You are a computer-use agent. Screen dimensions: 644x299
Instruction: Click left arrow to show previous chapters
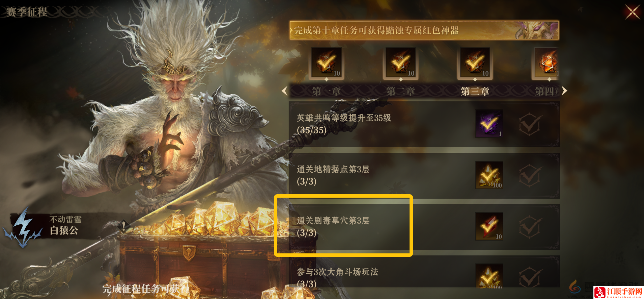coord(284,91)
